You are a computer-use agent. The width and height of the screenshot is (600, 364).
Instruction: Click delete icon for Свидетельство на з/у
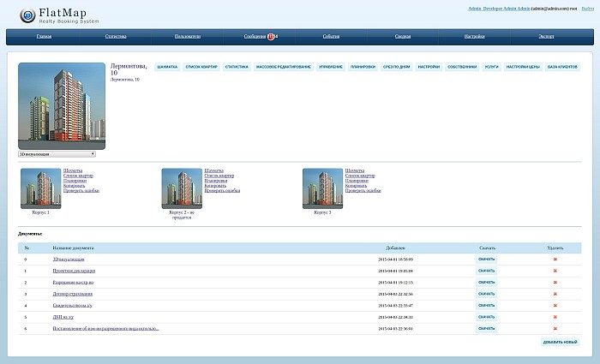pyautogui.click(x=555, y=305)
